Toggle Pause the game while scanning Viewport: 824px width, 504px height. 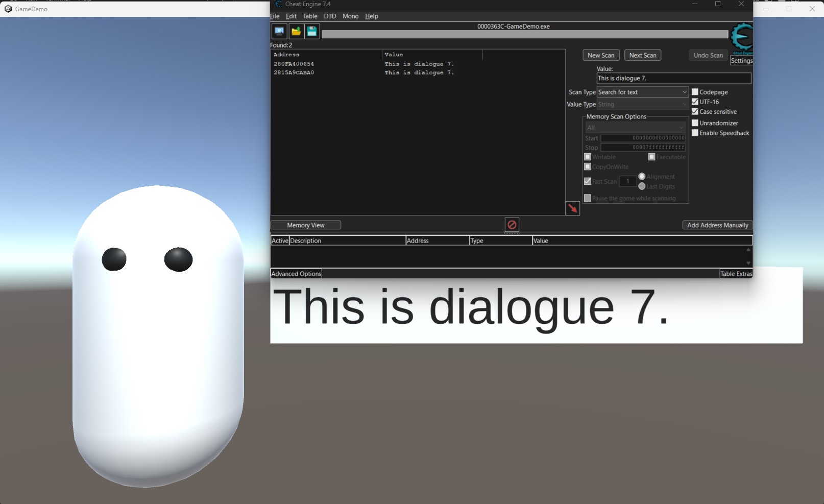(588, 198)
